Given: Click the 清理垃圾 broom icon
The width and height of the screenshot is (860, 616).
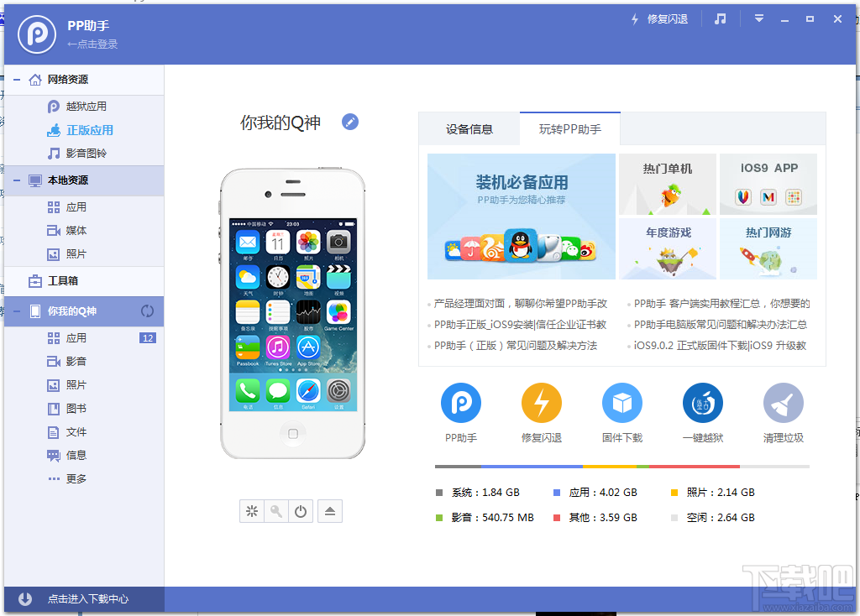Looking at the screenshot, I should click(x=784, y=403).
